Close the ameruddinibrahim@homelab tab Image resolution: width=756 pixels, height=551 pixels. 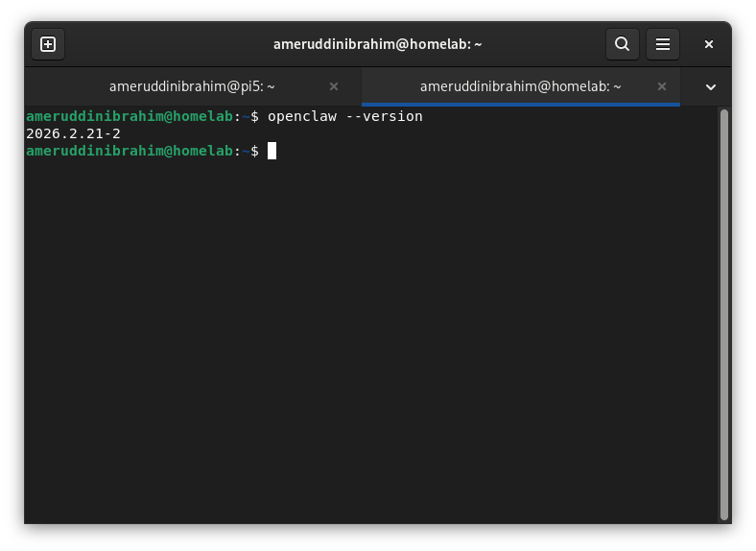(662, 86)
